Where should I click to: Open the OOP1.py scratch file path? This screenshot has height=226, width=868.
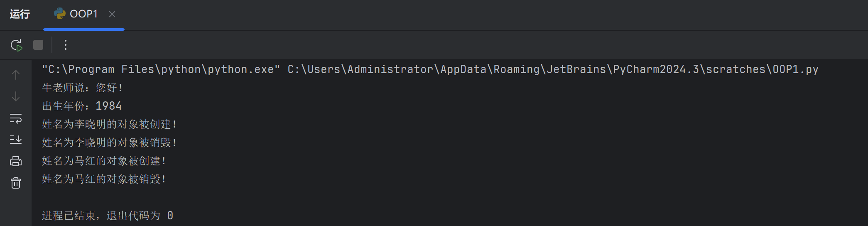tap(553, 69)
